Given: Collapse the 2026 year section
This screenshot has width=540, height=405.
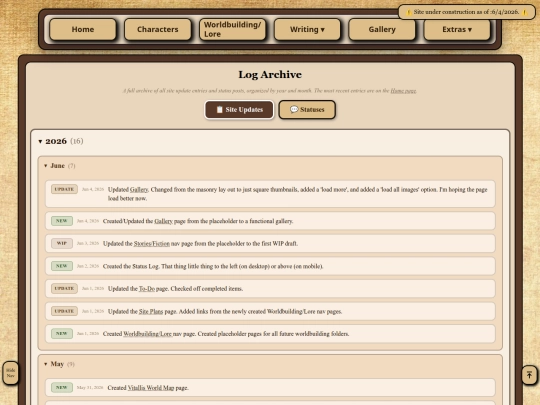Looking at the screenshot, I should coord(40,142).
